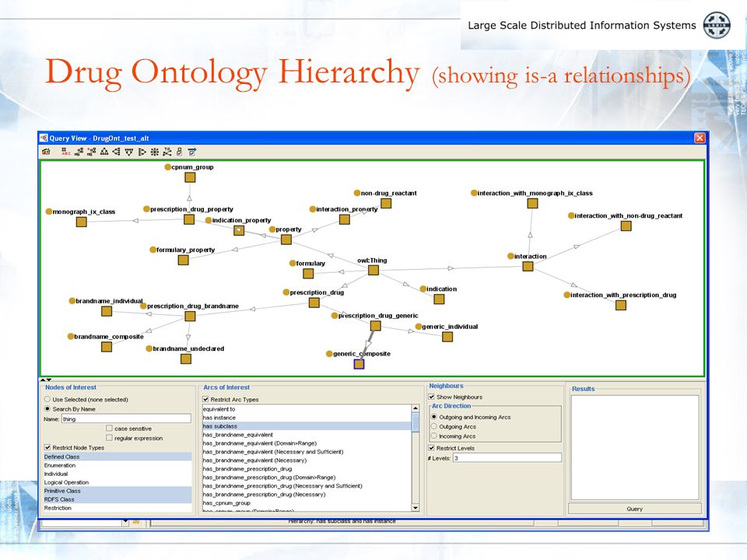Screen dimensions: 747x560
Task: Select the upward-pointing tree layout icon
Action: (103, 152)
